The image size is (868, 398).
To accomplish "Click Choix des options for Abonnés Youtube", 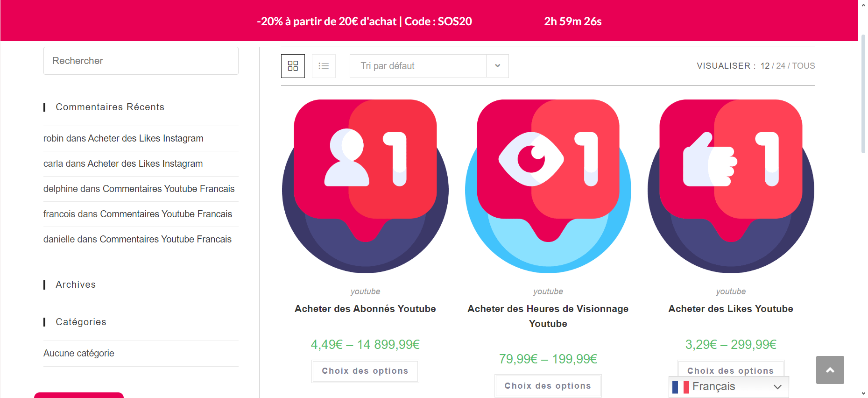I will (x=365, y=371).
